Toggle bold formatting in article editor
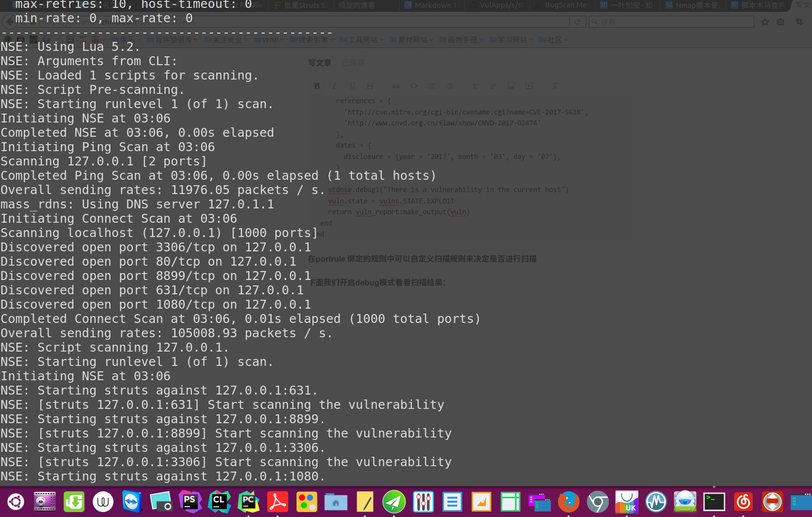 tap(317, 86)
